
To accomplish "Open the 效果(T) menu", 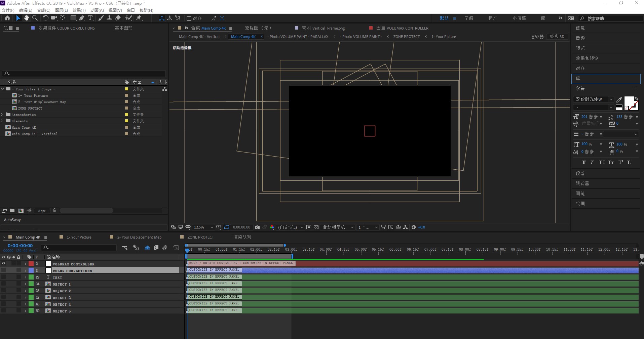I will point(79,10).
